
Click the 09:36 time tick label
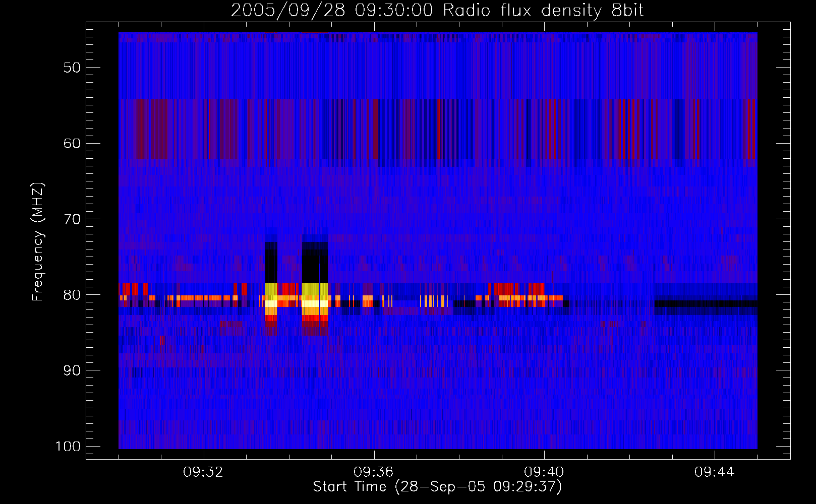click(374, 472)
